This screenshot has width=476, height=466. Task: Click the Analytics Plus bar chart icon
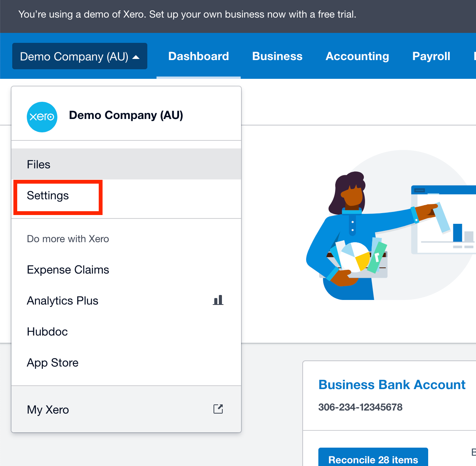tap(218, 300)
